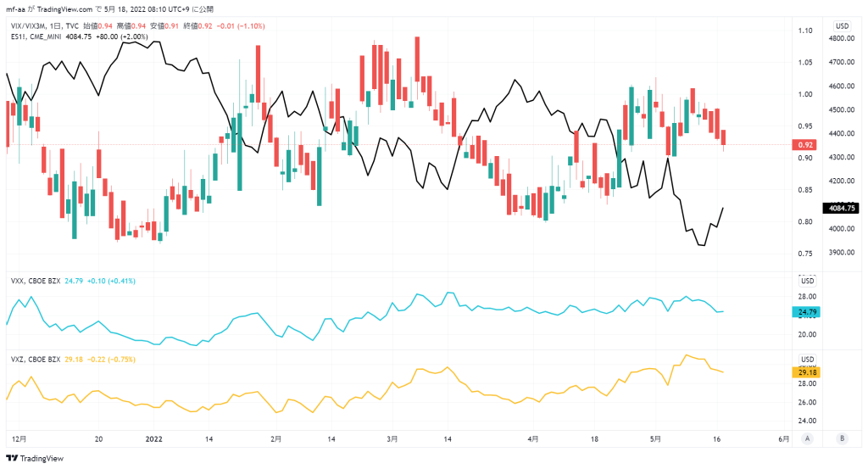Click the 2022 label on time axis
The width and height of the screenshot is (868, 469).
[x=154, y=439]
